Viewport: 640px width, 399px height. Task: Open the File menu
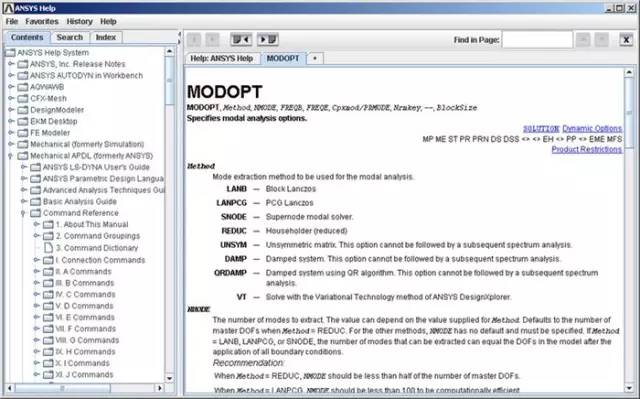[12, 21]
